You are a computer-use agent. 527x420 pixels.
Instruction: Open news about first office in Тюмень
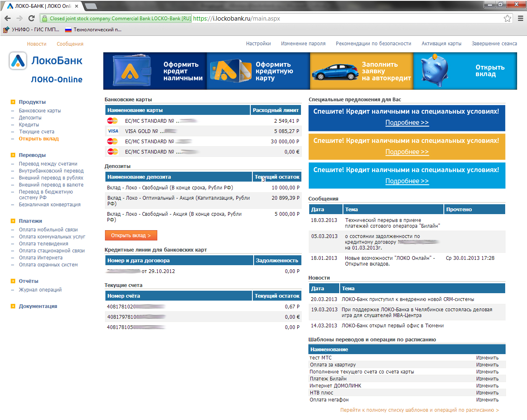[x=392, y=326]
